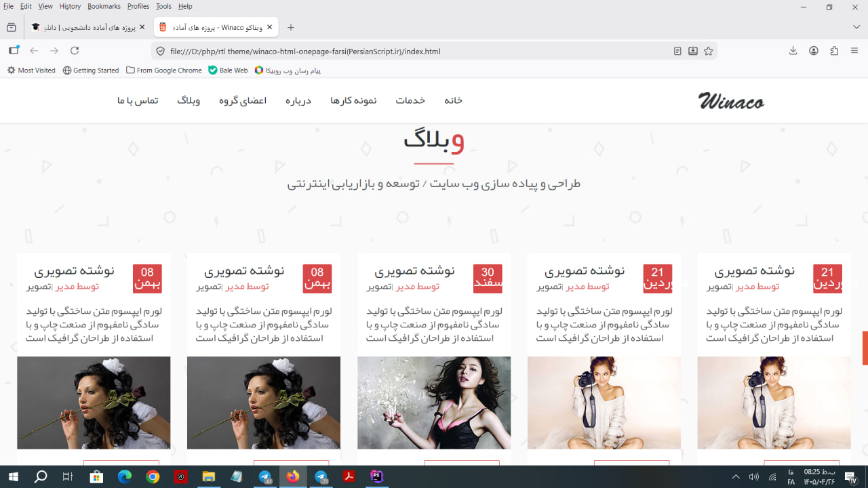Open Firefox View from the tab strip

coord(11,28)
